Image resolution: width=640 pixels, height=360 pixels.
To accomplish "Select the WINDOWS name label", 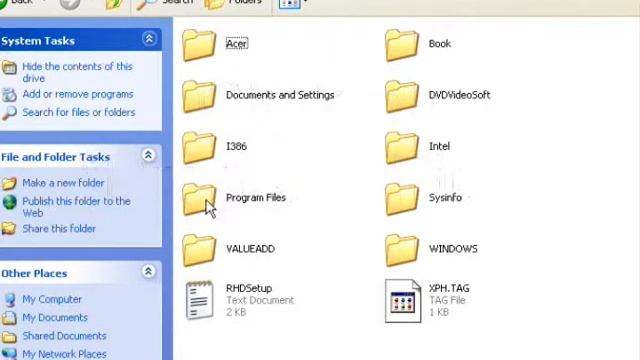I will click(453, 249).
